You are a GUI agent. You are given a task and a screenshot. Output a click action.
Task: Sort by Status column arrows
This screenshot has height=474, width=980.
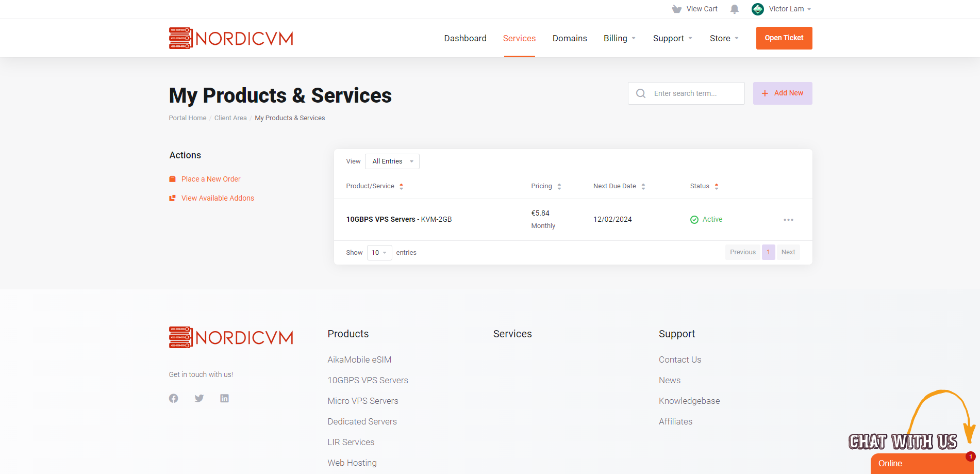717,186
